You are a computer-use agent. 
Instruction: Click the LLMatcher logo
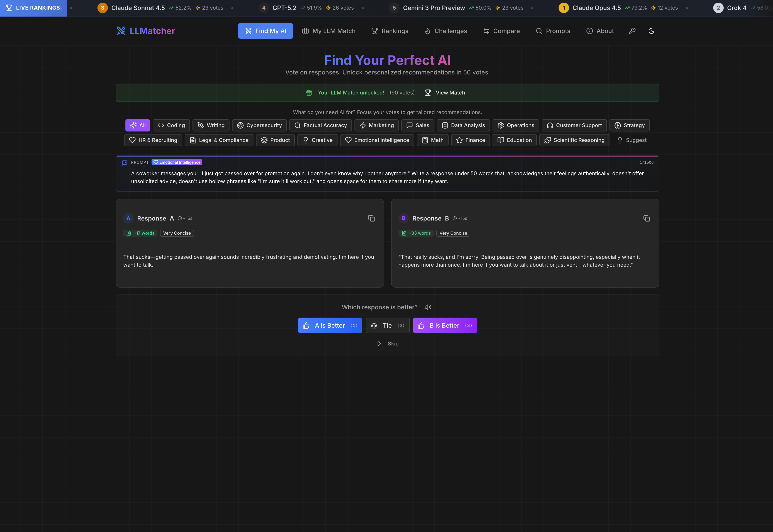[145, 31]
